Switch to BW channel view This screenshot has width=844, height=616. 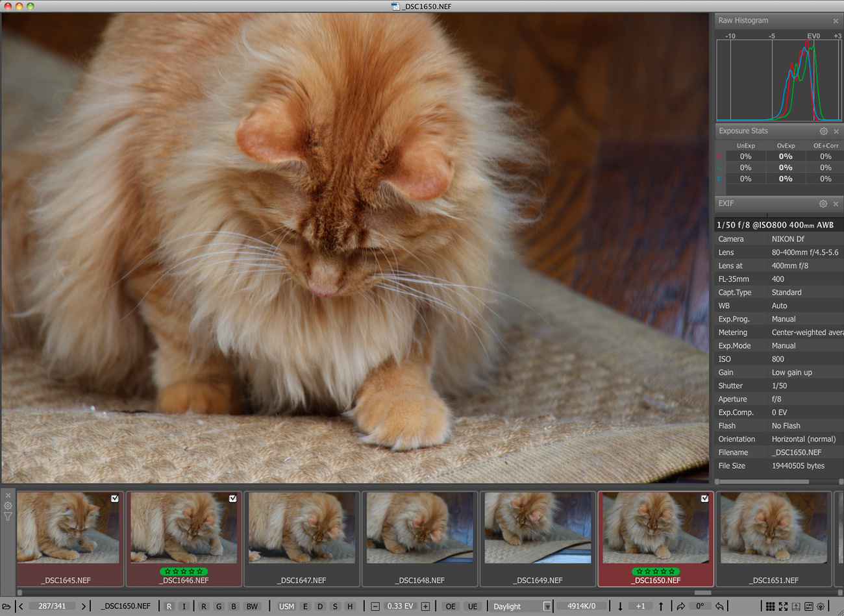click(x=252, y=606)
